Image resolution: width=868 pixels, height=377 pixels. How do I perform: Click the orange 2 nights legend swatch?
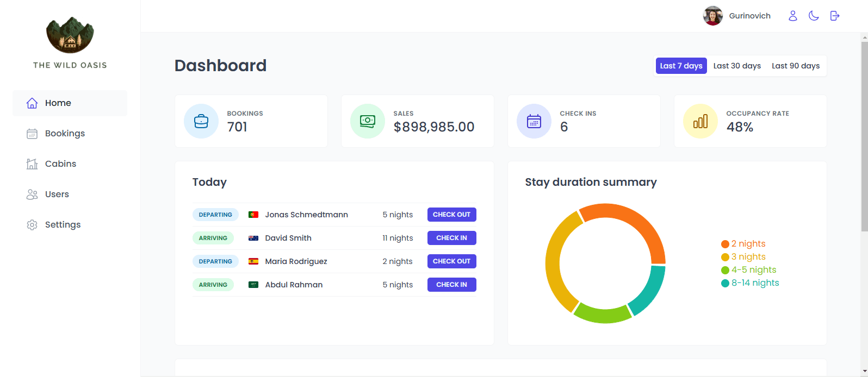click(x=725, y=244)
